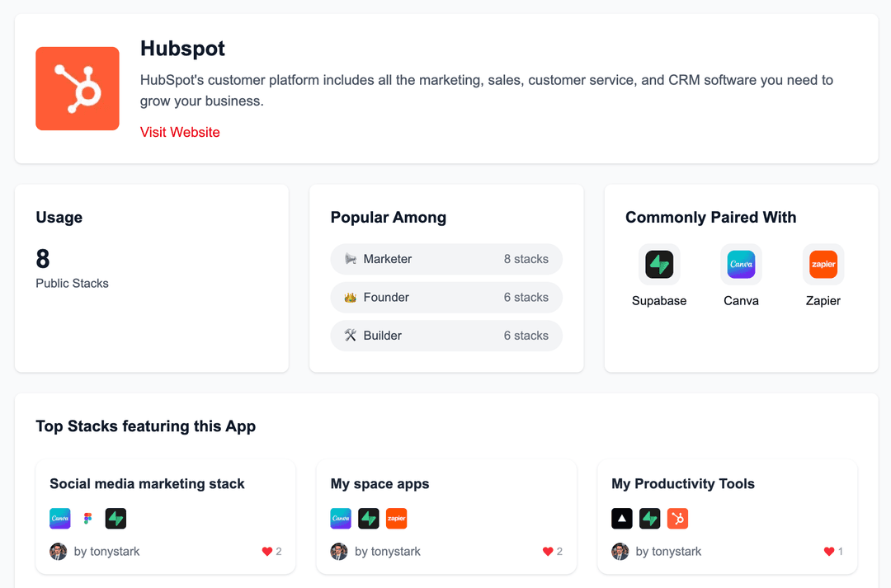Click Supabase icon in Social media marketing stack

[x=116, y=519]
